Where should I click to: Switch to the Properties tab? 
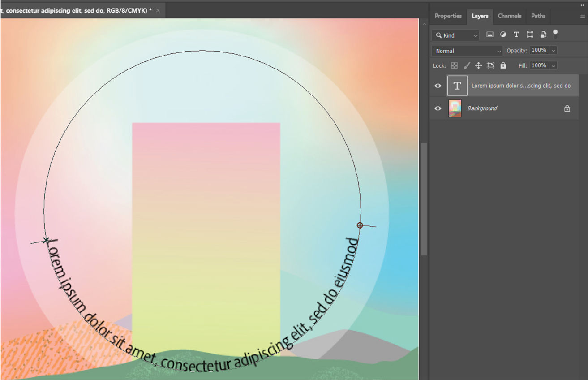tap(448, 16)
